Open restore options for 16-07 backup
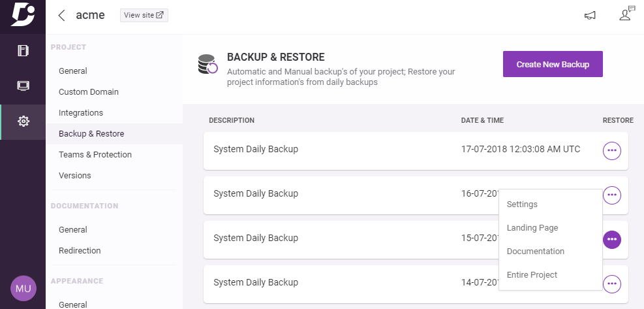This screenshot has width=644, height=309. click(x=611, y=195)
